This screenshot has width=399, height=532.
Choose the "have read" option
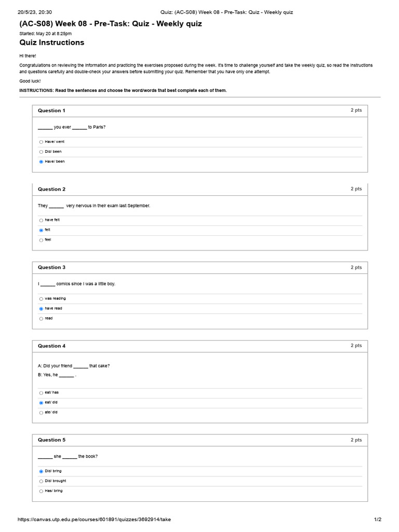pyautogui.click(x=41, y=309)
